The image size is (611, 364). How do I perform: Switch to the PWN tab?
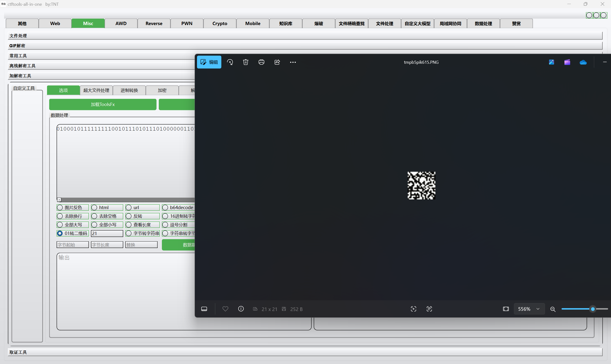pyautogui.click(x=187, y=24)
